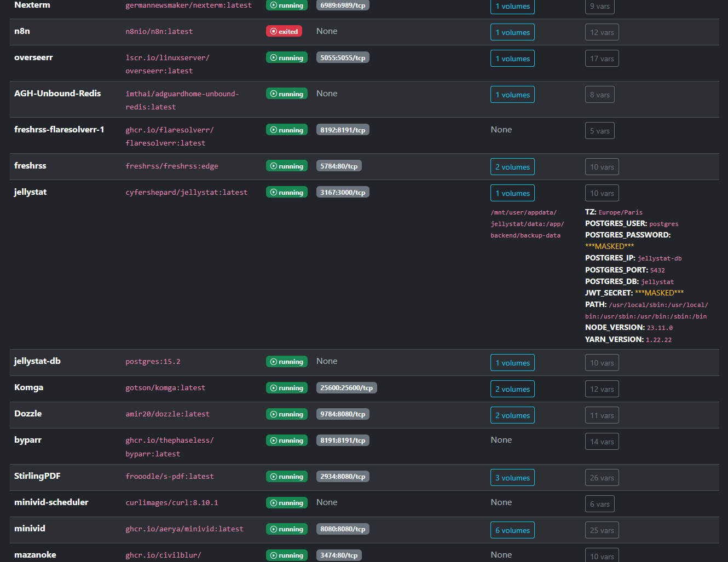The height and width of the screenshot is (562, 728).
Task: Expand the Nexterm 9 vars button
Action: coord(600,6)
